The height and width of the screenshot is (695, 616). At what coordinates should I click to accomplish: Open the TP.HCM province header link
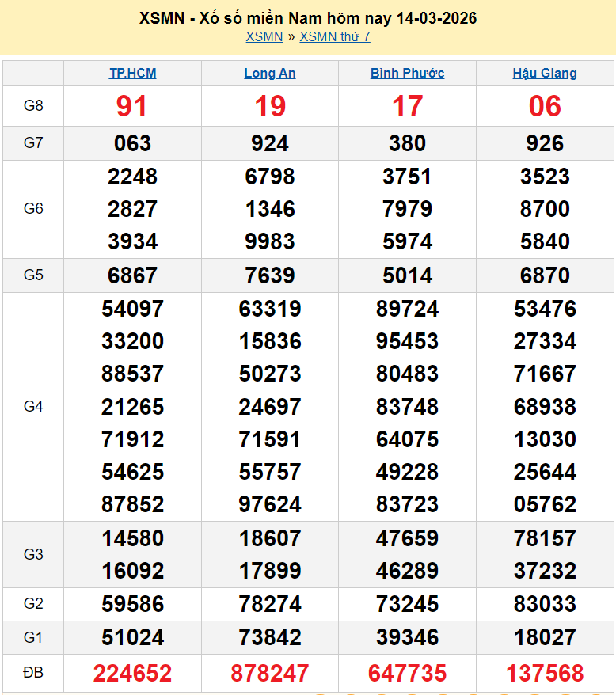(132, 74)
